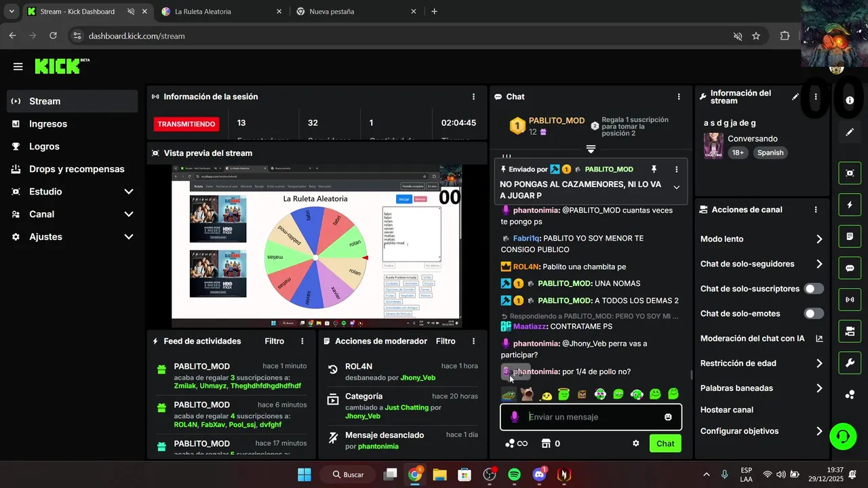Expand Chat de solo-seguidores settings
The image size is (868, 488).
[762, 264]
